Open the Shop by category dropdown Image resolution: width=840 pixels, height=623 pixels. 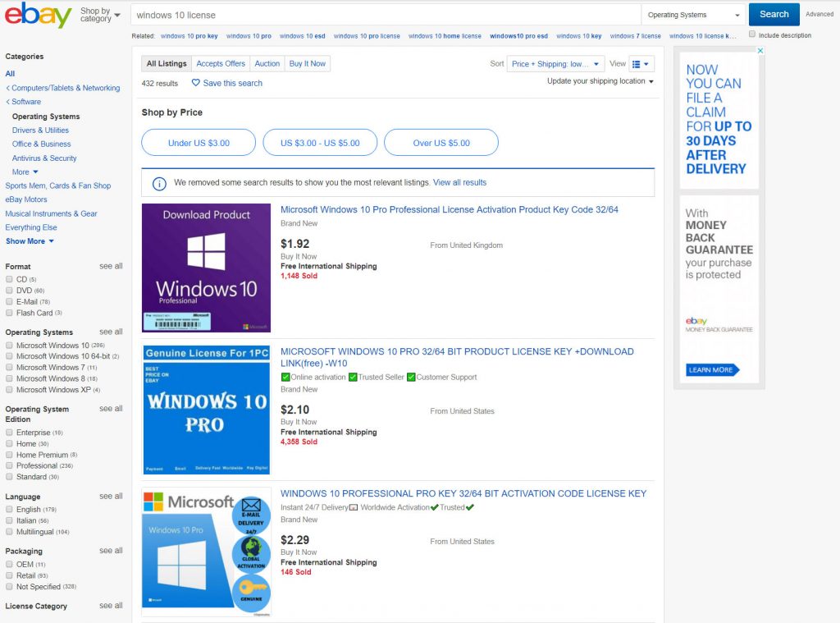pyautogui.click(x=100, y=15)
